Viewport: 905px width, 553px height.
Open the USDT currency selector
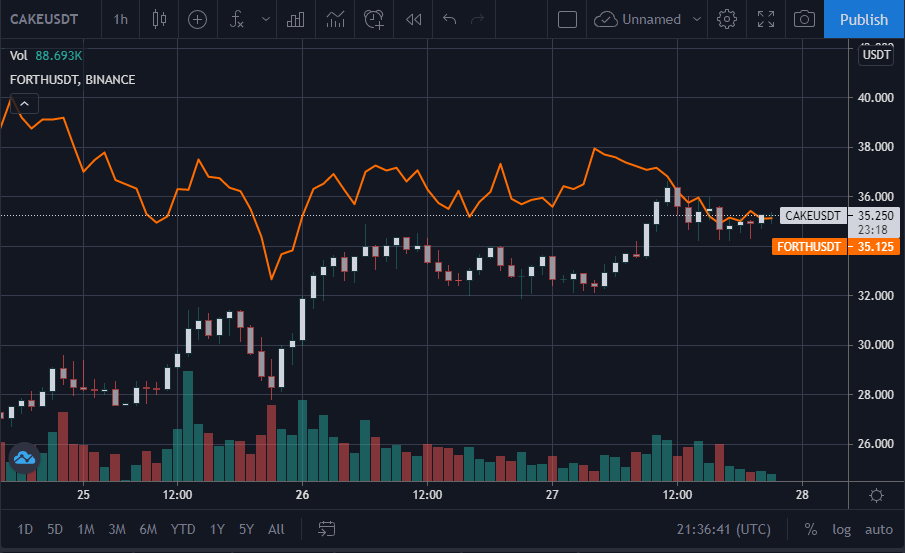click(876, 55)
